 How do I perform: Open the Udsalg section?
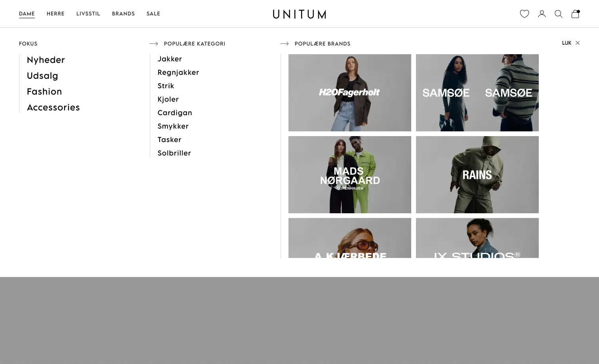coord(42,76)
